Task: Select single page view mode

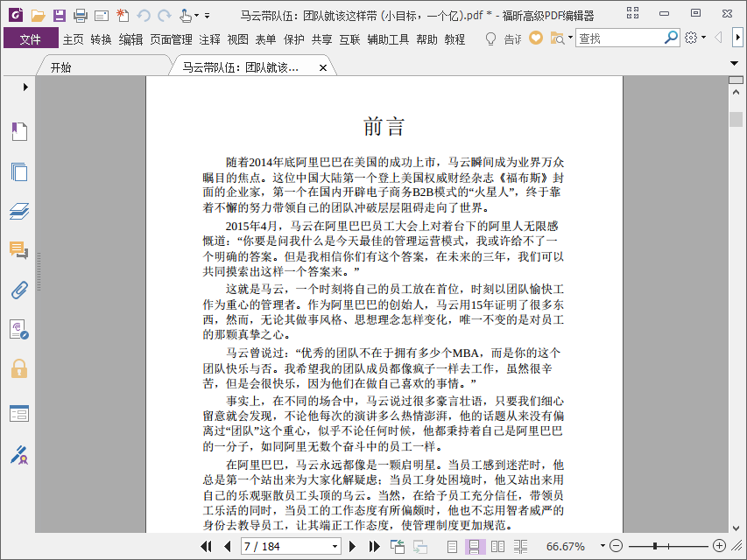Action: 452,546
